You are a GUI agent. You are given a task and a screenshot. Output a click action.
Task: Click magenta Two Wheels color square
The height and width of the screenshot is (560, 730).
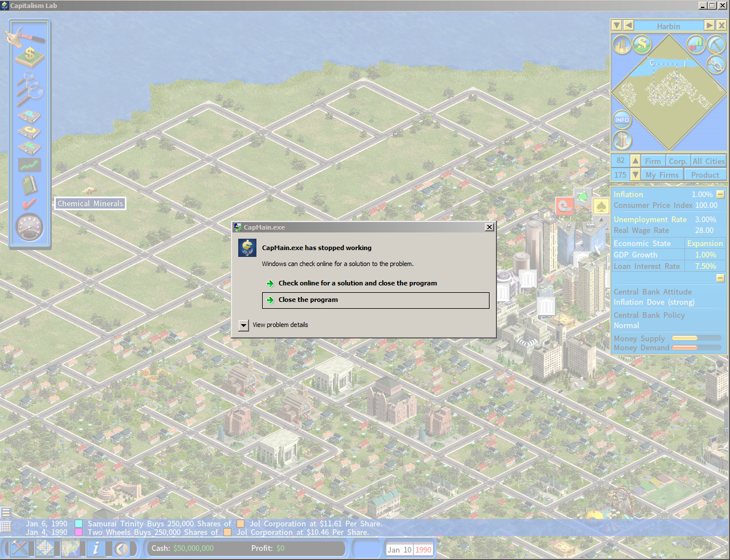[79, 532]
